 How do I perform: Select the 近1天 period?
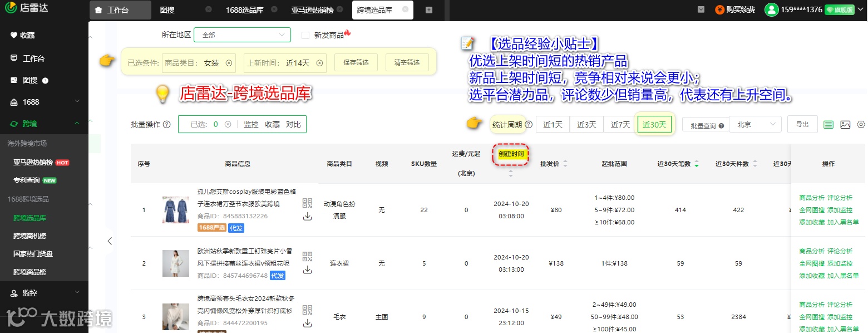[x=553, y=125]
